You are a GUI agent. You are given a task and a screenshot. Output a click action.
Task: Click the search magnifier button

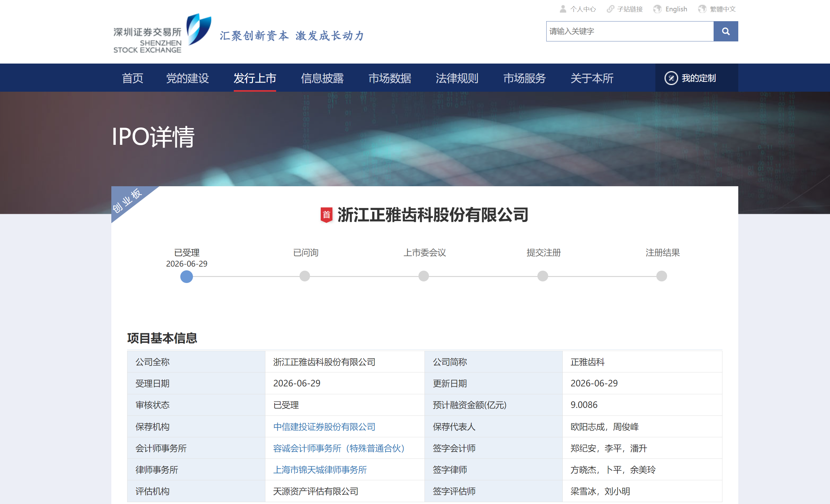[726, 31]
